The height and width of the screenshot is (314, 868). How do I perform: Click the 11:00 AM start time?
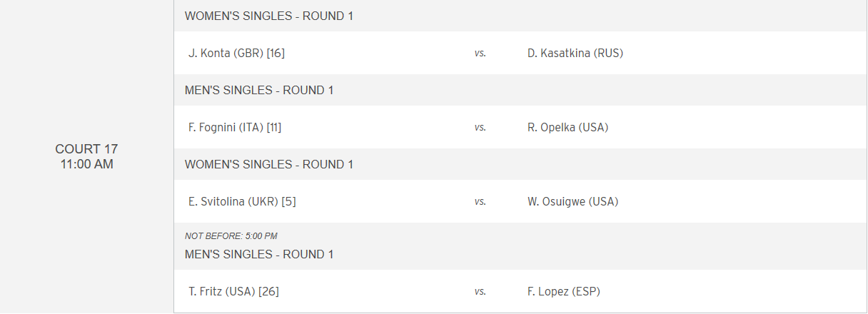[x=86, y=164]
